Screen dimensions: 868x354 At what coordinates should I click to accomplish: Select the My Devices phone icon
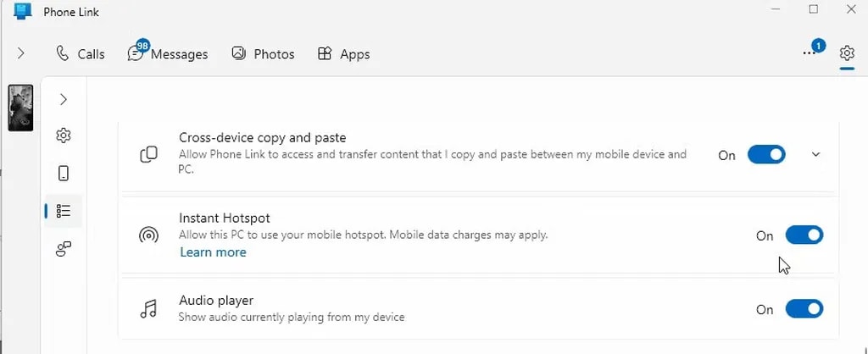64,174
